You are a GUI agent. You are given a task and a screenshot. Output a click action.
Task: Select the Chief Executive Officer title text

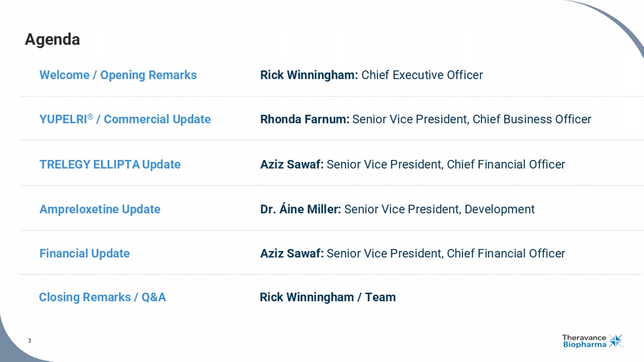(422, 75)
